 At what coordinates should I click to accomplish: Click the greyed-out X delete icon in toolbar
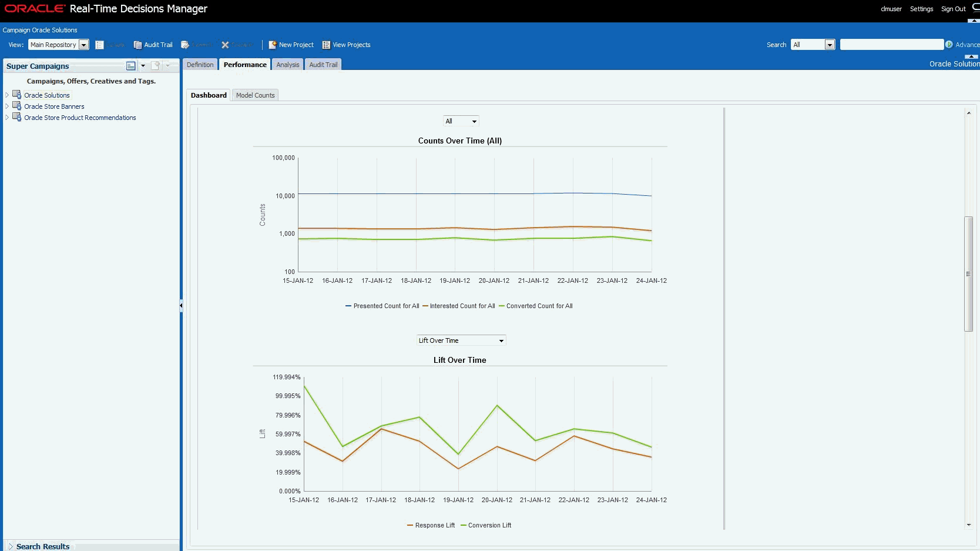(225, 45)
